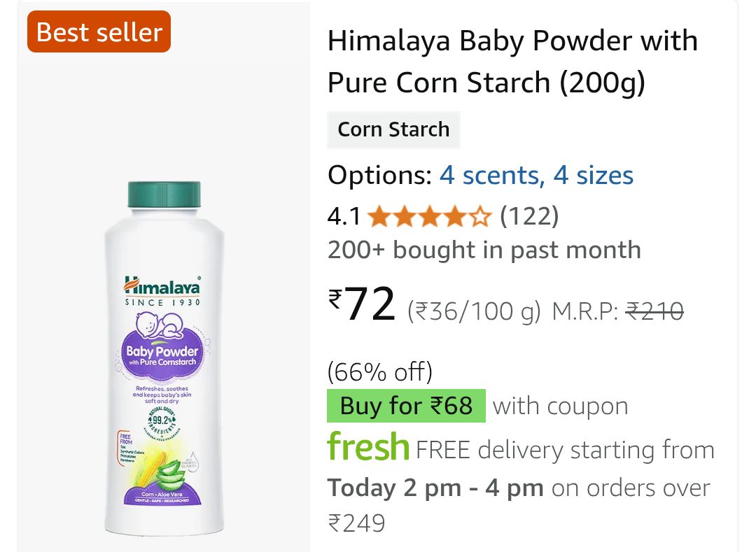Click the ₹36/100 g unit price
756x552 pixels.
tap(474, 311)
